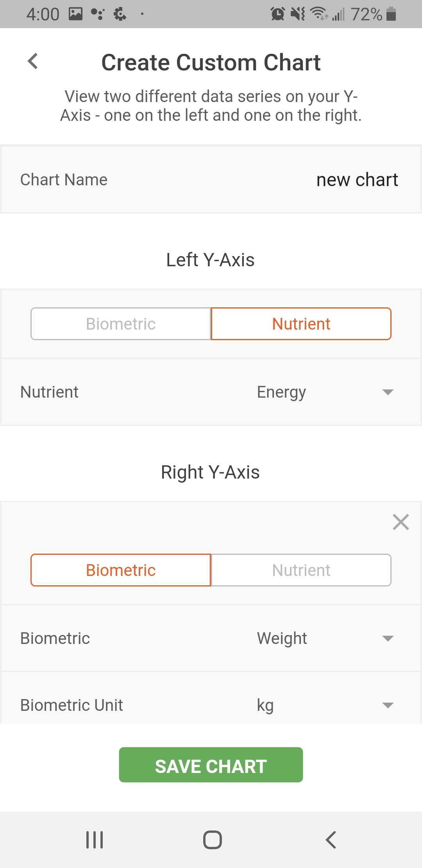Open Android recent apps button
Image resolution: width=422 pixels, height=868 pixels.
(x=94, y=839)
